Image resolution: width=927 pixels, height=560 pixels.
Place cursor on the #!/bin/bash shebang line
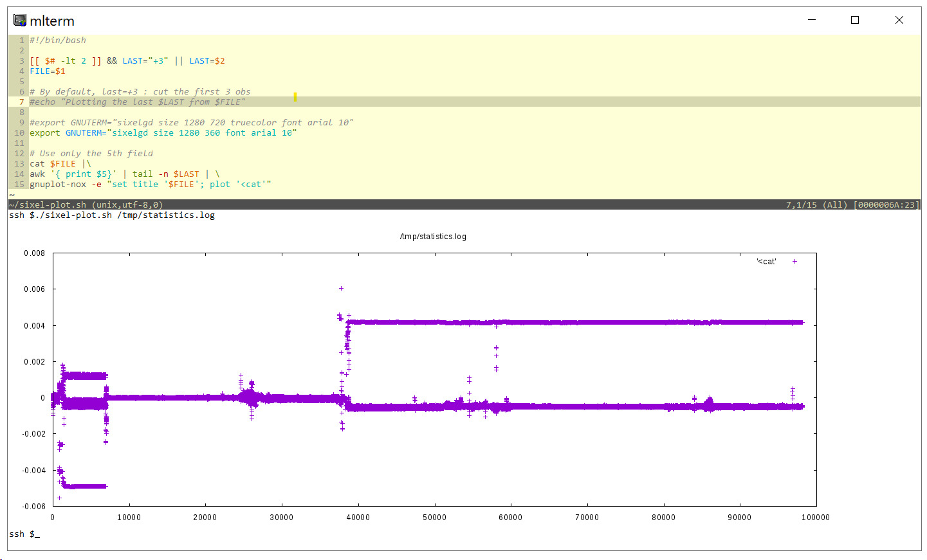coord(58,41)
